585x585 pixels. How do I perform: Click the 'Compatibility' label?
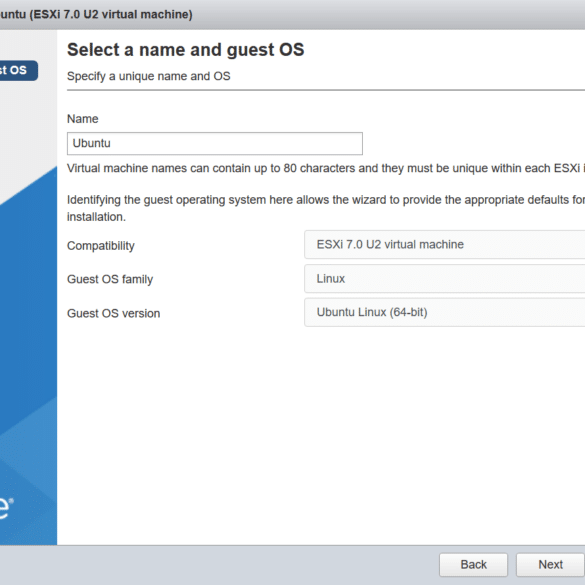pyautogui.click(x=100, y=246)
